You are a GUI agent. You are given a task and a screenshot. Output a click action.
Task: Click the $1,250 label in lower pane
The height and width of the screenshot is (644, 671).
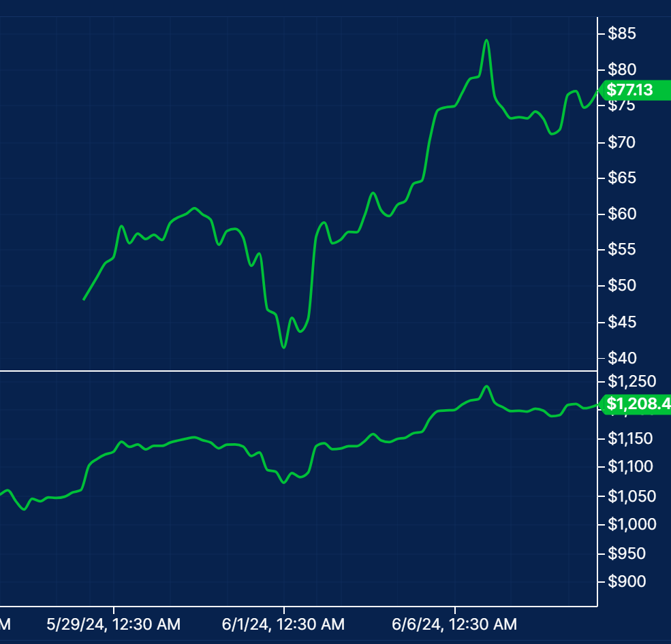click(x=631, y=381)
